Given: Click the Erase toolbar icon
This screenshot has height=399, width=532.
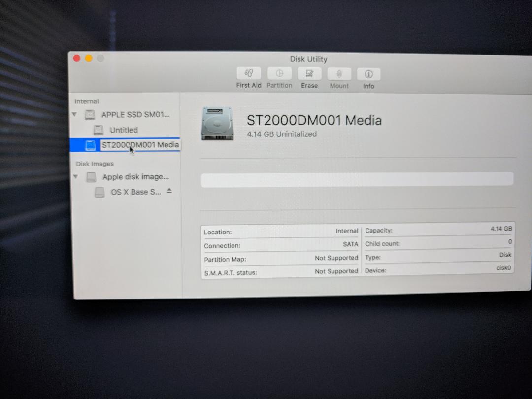Looking at the screenshot, I should click(x=309, y=74).
